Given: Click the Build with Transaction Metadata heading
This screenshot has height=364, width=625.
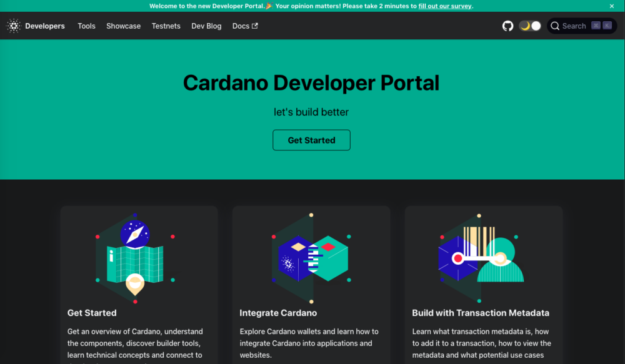Looking at the screenshot, I should click(481, 313).
